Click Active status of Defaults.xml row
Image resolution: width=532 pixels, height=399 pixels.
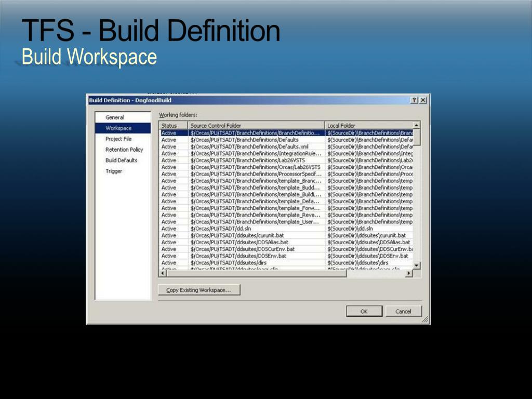(169, 147)
